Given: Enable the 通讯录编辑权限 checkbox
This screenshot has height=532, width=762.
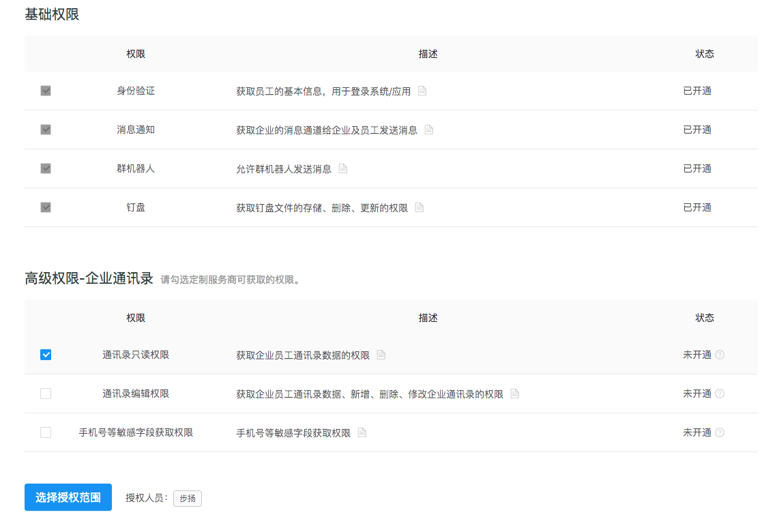Looking at the screenshot, I should [45, 394].
